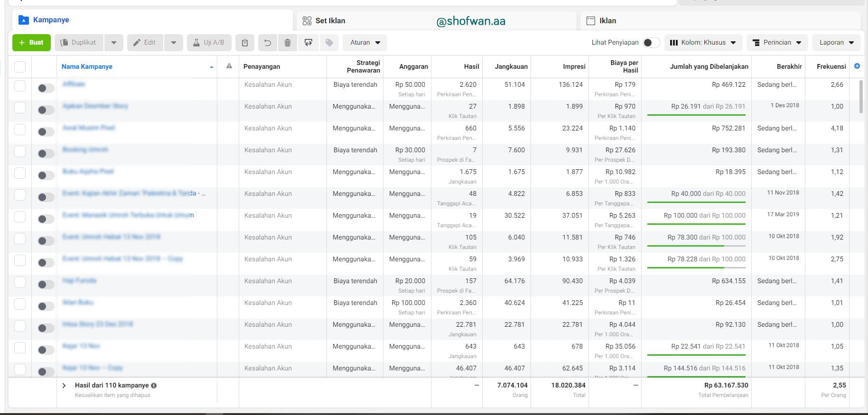868x415 pixels.
Task: Click the tag label icon in the toolbar
Action: point(329,43)
